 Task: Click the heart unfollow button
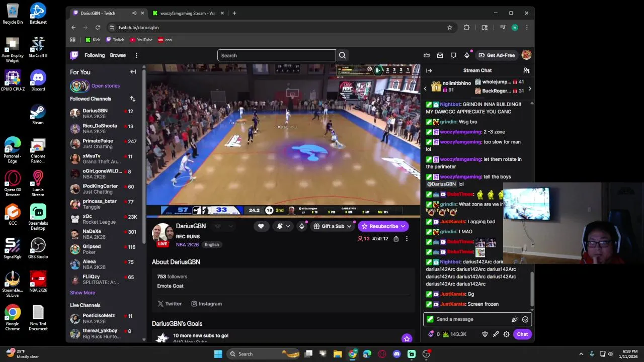click(x=261, y=226)
